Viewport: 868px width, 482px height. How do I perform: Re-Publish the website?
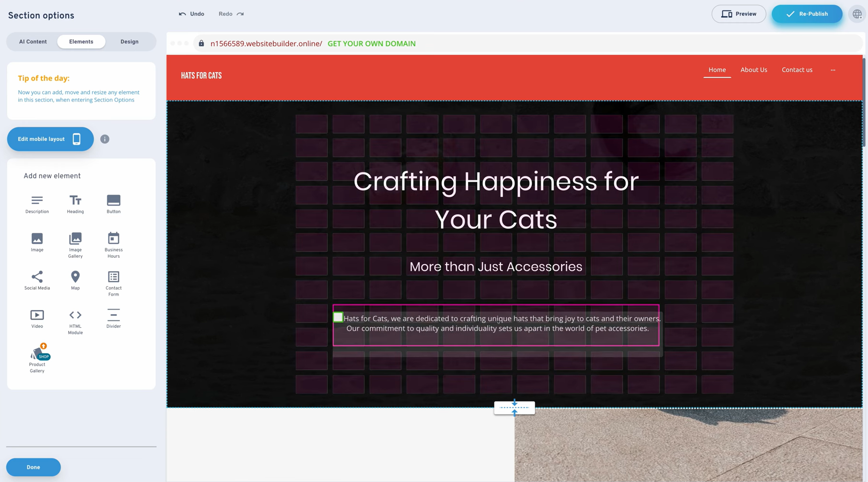(807, 14)
